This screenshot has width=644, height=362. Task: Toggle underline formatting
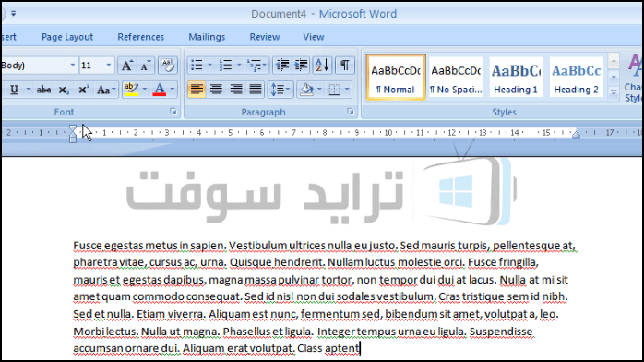(15, 90)
